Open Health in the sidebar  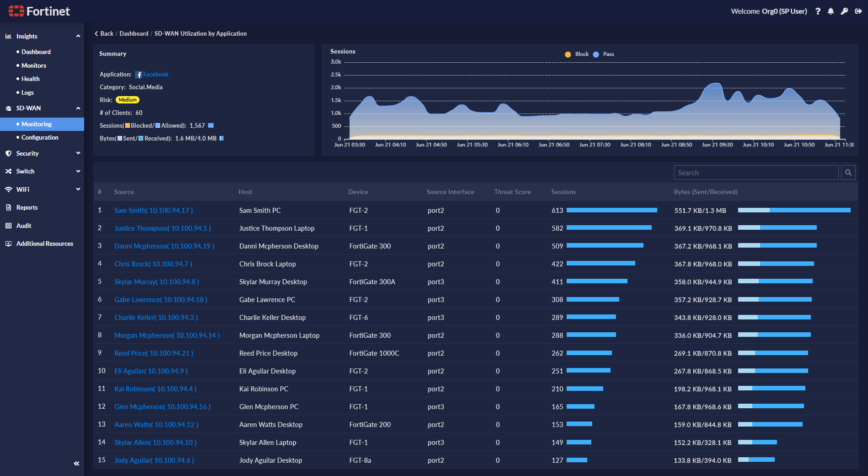click(x=31, y=79)
